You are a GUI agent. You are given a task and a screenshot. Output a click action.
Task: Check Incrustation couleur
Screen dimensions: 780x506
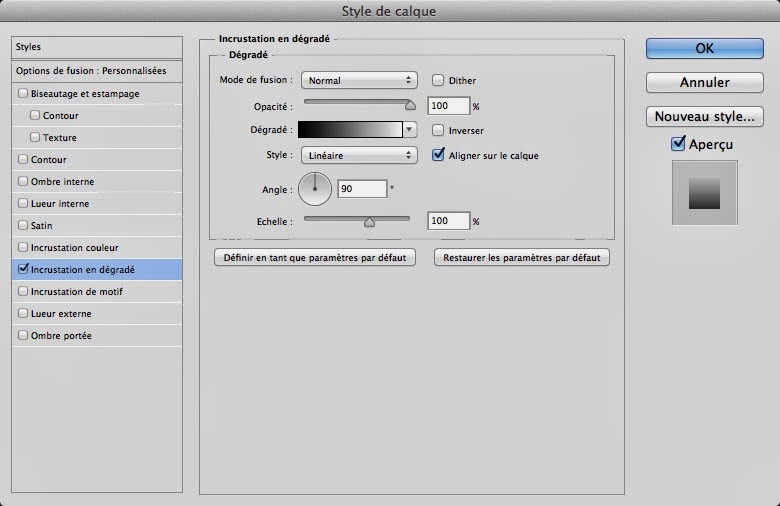[x=23, y=247]
